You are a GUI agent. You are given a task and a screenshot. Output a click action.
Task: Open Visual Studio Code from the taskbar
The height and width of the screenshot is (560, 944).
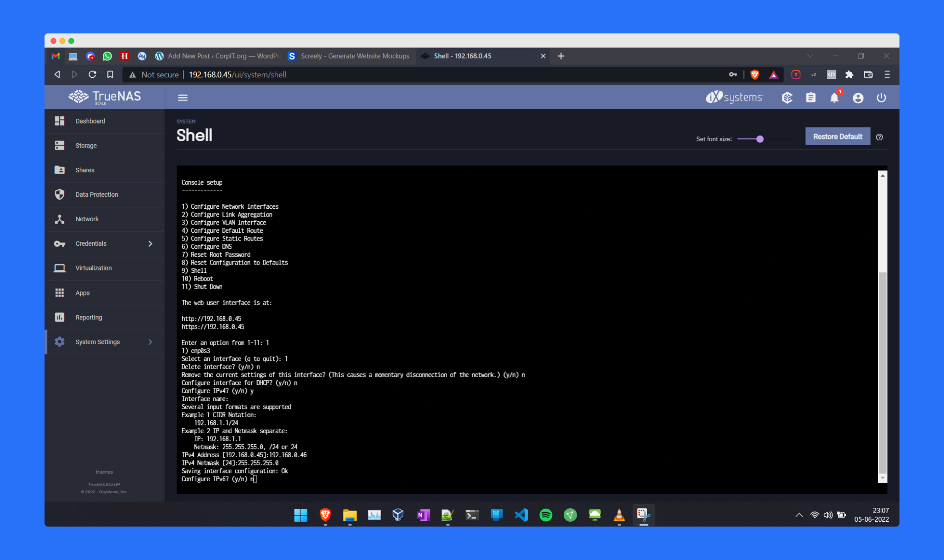pos(521,515)
